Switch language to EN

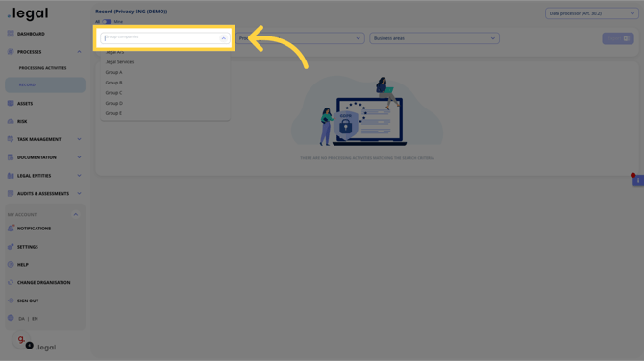point(35,319)
